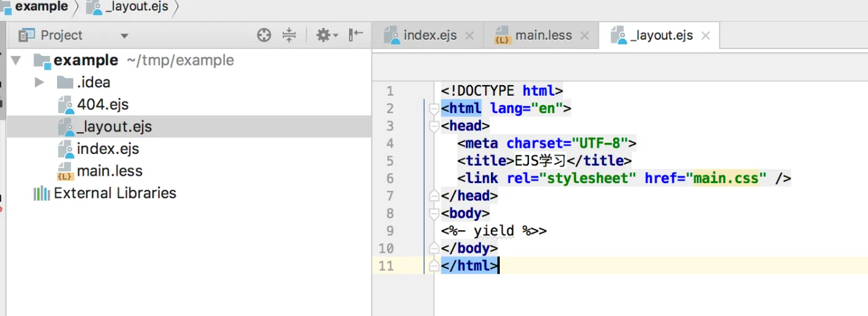
Task: Switch to the main.less editor tab
Action: pos(543,35)
